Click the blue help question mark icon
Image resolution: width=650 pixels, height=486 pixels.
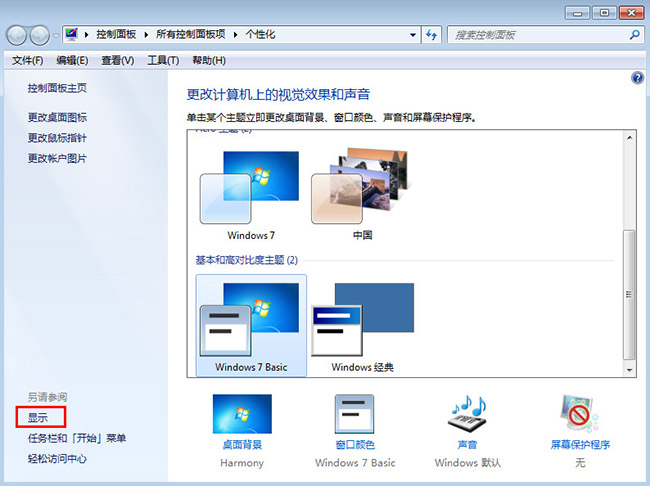click(x=637, y=77)
